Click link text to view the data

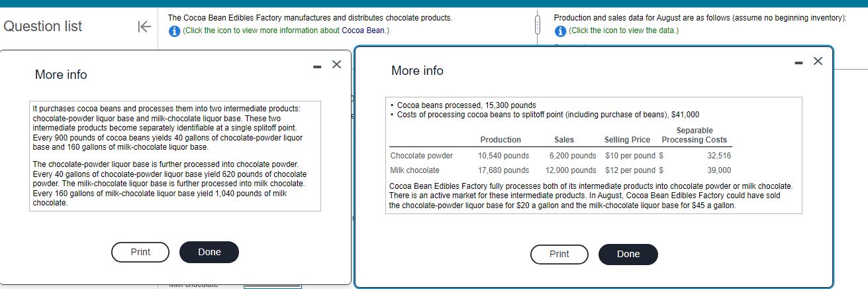coord(623,30)
